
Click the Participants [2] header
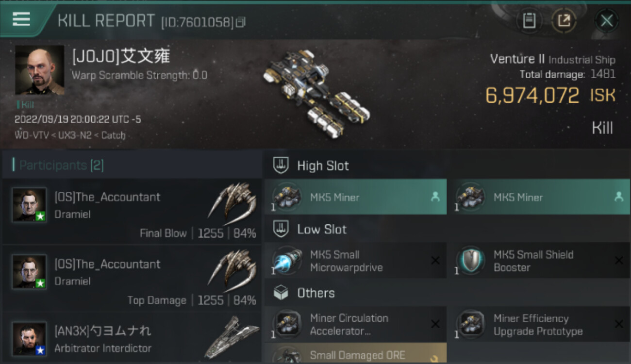pos(61,165)
